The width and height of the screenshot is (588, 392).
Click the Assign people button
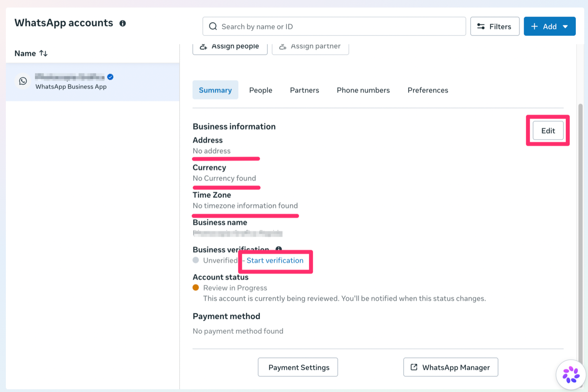pyautogui.click(x=230, y=47)
